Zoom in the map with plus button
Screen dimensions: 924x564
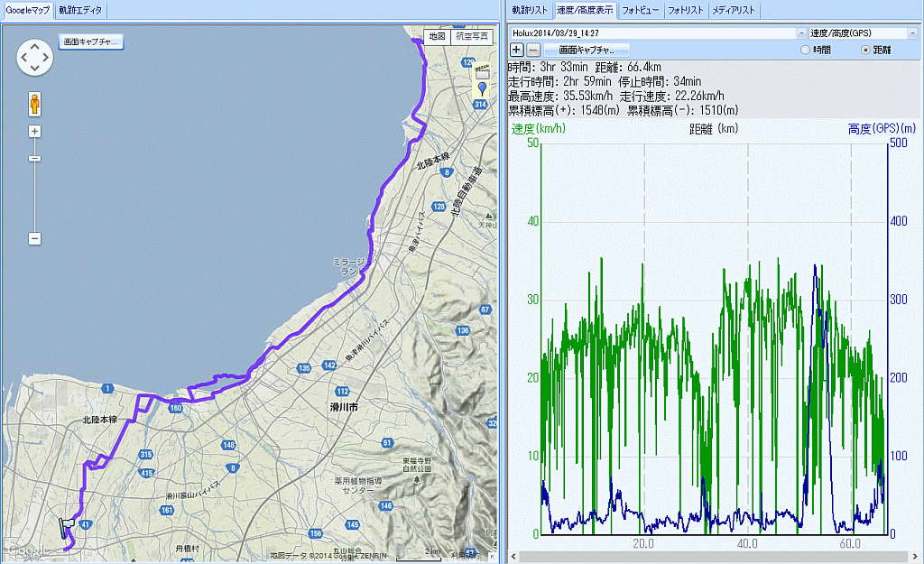(x=35, y=132)
